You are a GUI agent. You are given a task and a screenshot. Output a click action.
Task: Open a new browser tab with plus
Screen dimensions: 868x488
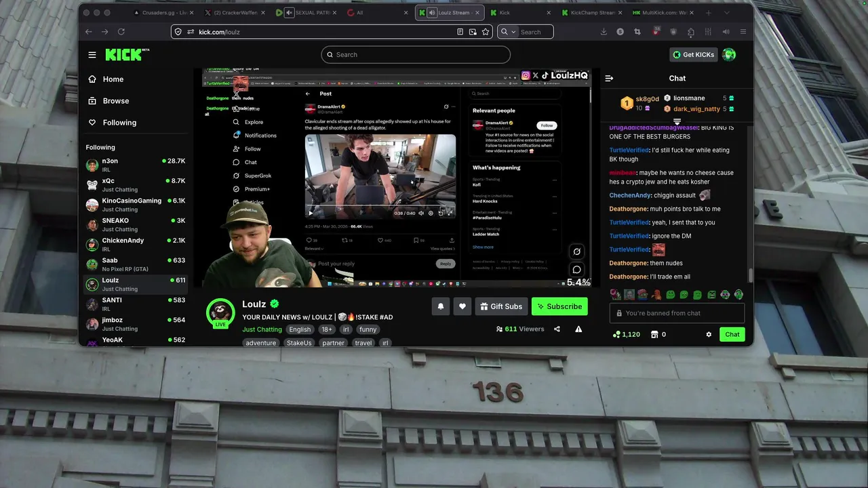click(x=709, y=13)
